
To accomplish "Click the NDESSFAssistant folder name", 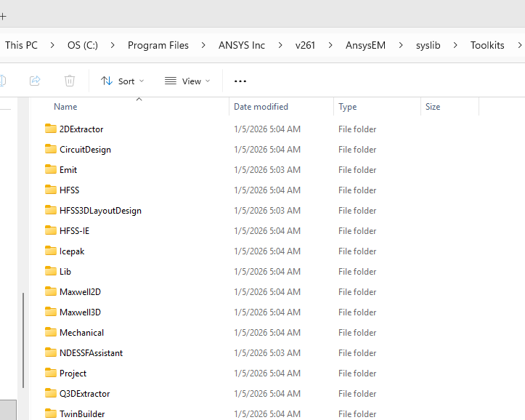I will click(91, 353).
